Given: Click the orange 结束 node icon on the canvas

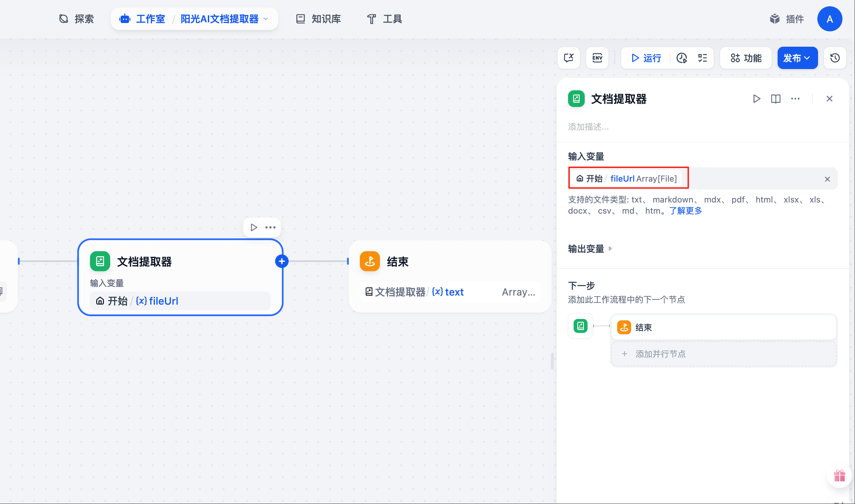Looking at the screenshot, I should point(370,261).
